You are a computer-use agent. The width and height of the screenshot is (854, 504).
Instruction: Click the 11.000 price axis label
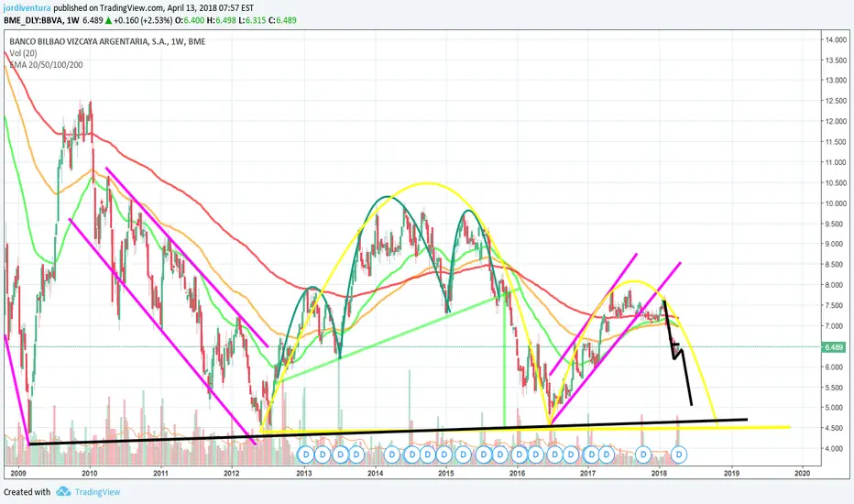coord(836,162)
